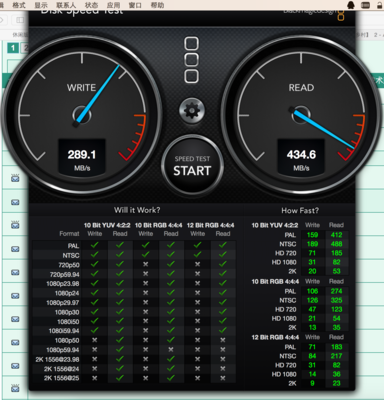Select the 1080i59.94 format row label
This screenshot has width=384, height=400.
64,331
